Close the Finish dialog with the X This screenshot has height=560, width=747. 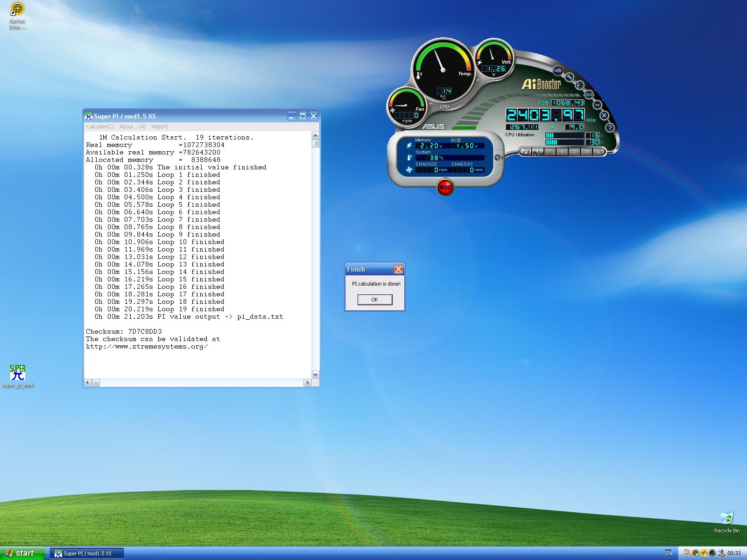tap(398, 269)
